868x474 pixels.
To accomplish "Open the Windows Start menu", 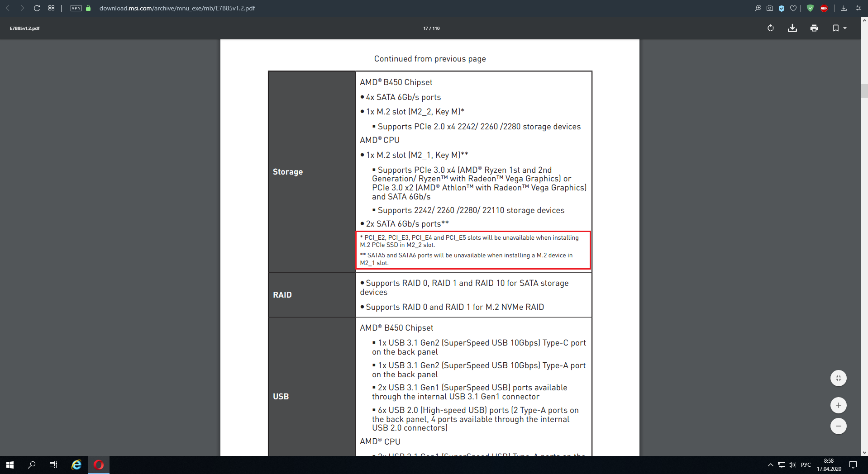I will point(10,465).
